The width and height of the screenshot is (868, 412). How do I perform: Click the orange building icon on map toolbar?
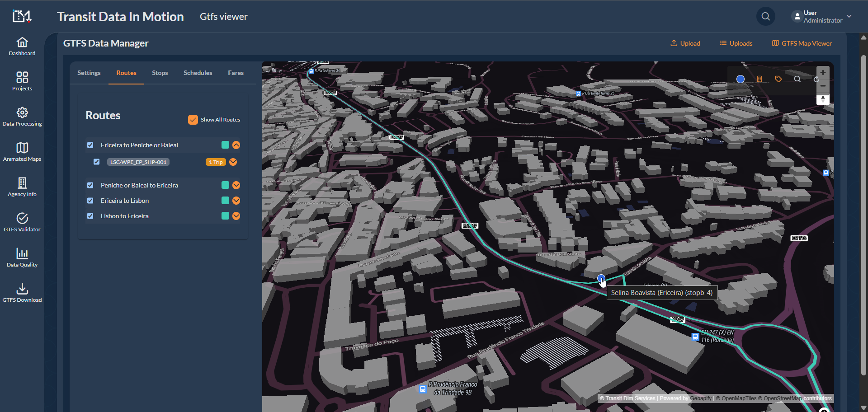click(x=759, y=79)
